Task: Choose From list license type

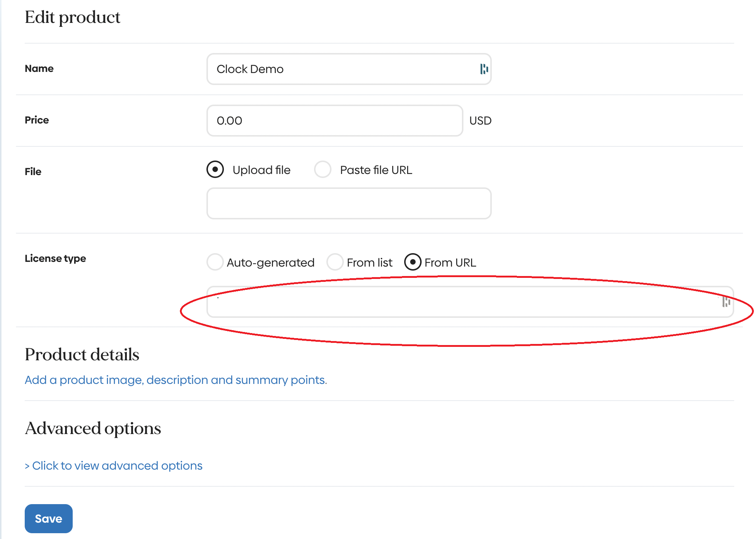Action: tap(335, 262)
